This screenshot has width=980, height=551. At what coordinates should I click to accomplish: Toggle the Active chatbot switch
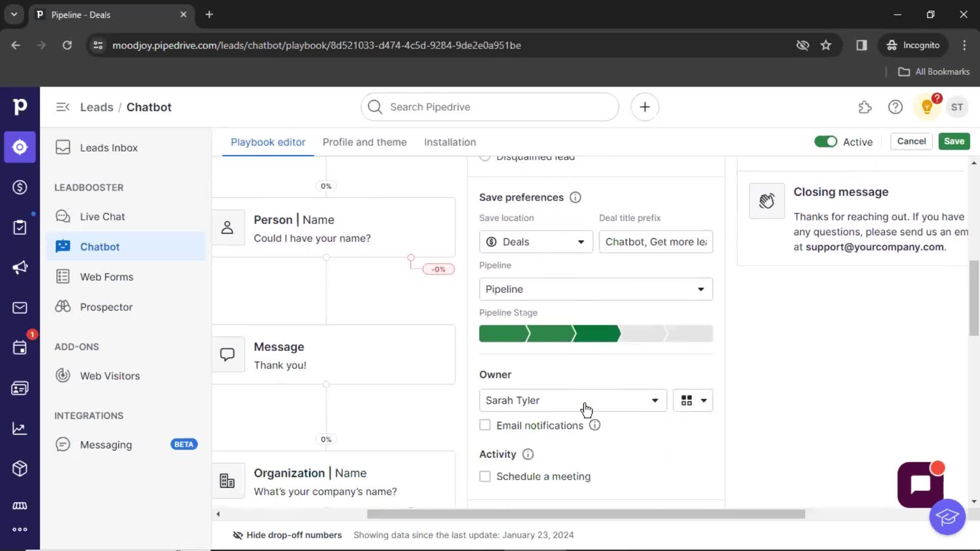coord(825,142)
